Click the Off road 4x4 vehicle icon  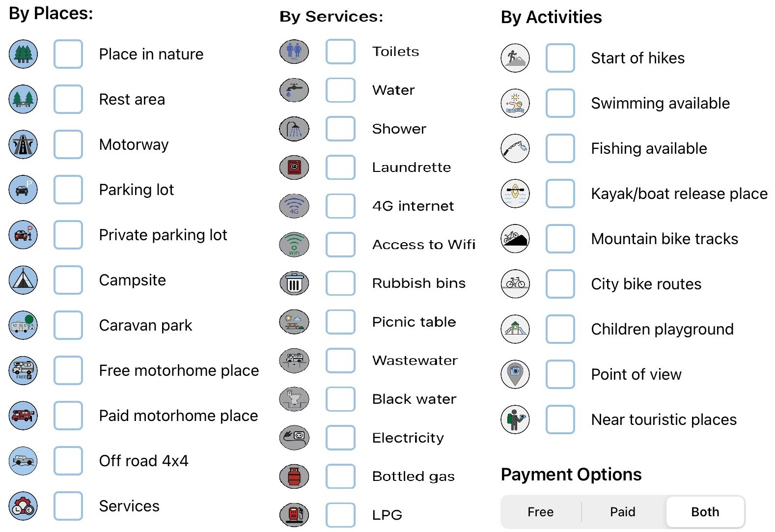tap(23, 461)
